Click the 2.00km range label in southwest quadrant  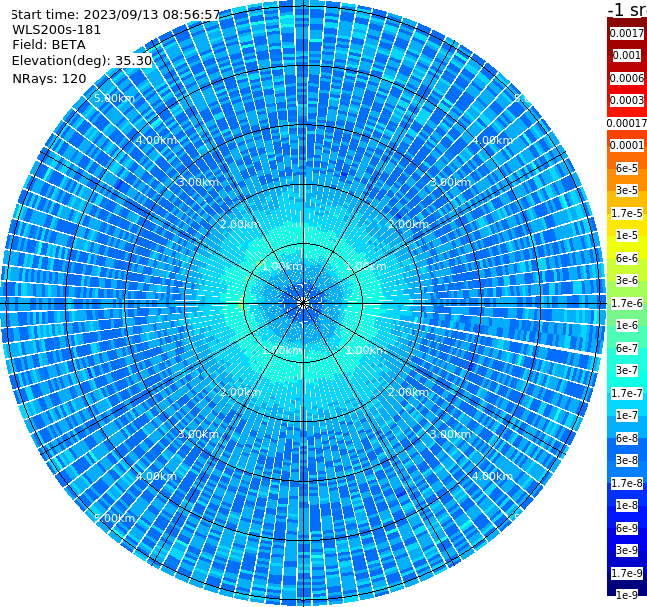241,392
